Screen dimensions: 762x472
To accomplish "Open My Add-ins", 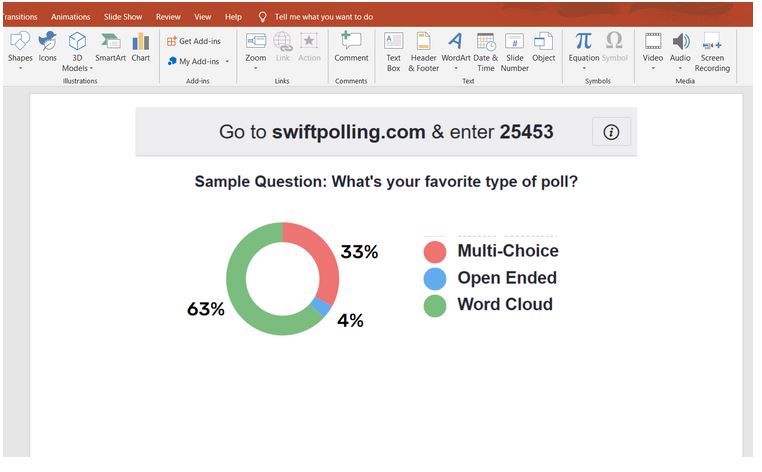I will (194, 61).
